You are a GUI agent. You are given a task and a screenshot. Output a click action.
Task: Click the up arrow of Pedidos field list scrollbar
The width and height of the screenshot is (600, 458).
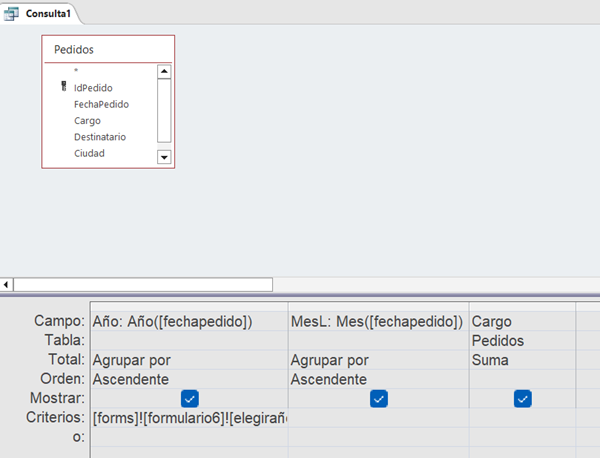(x=164, y=72)
